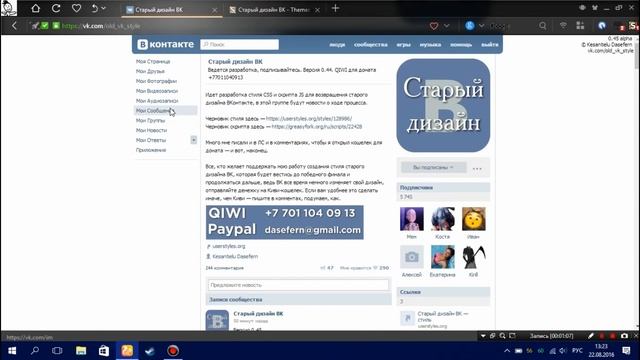
Task: Open the 'Kesantielu Dasefern' author link
Action: [x=235, y=256]
